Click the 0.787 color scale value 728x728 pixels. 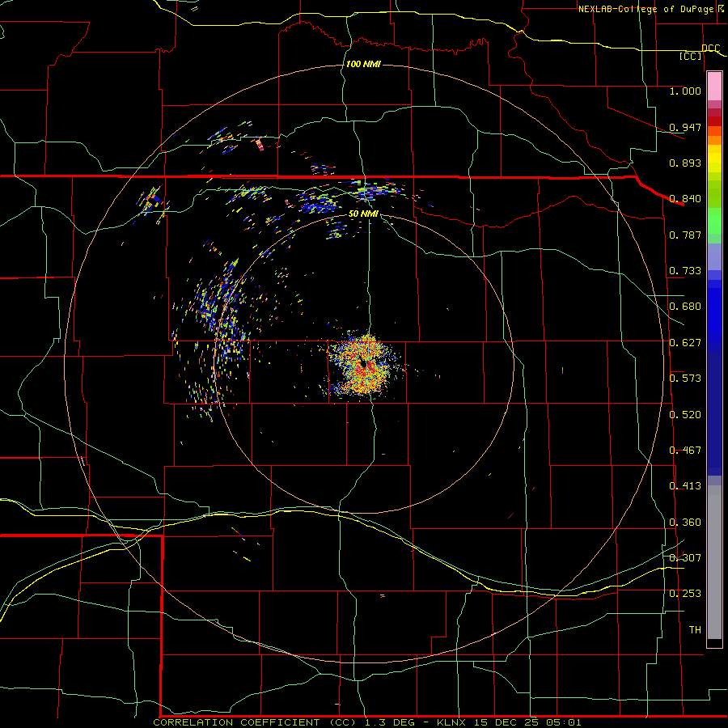pos(685,235)
